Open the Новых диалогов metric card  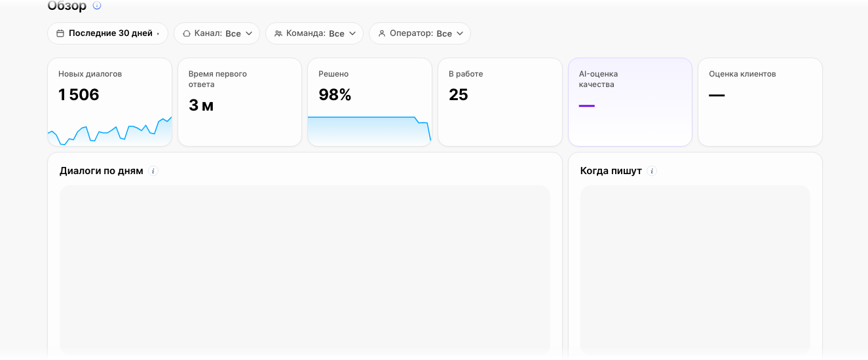[x=110, y=102]
